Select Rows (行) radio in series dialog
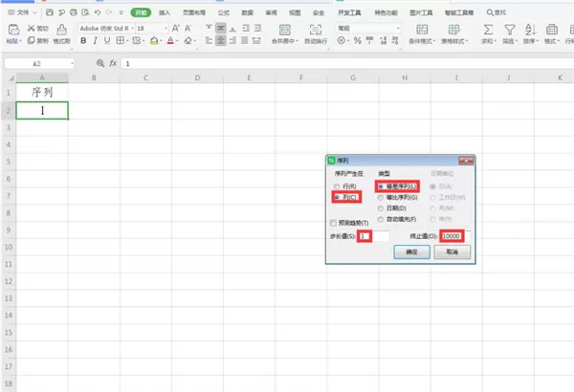 (x=337, y=186)
